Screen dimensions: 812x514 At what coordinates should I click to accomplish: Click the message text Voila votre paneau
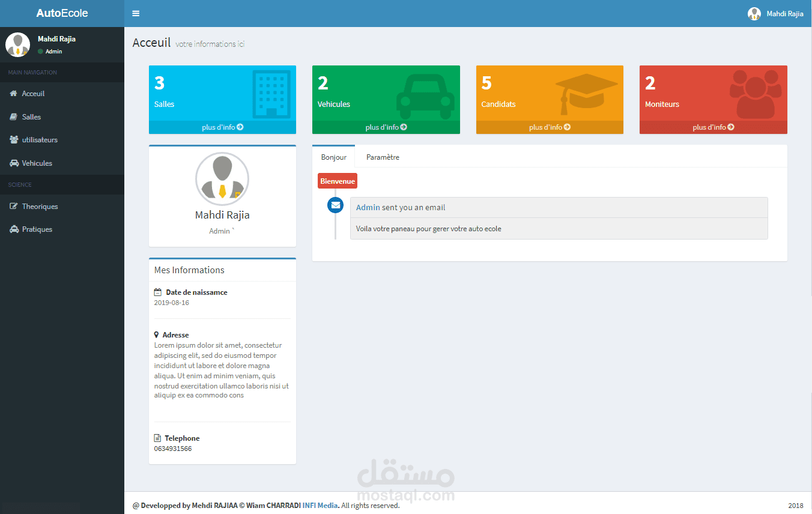tap(429, 229)
